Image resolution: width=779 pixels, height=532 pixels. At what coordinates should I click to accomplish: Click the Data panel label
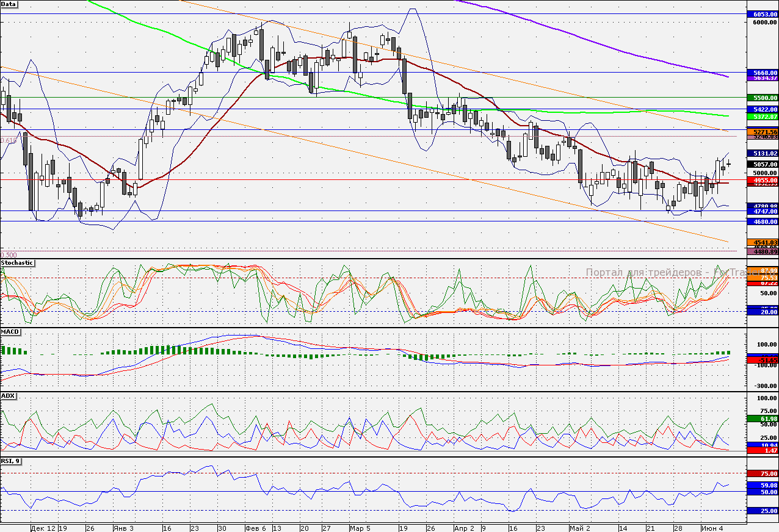point(9,4)
